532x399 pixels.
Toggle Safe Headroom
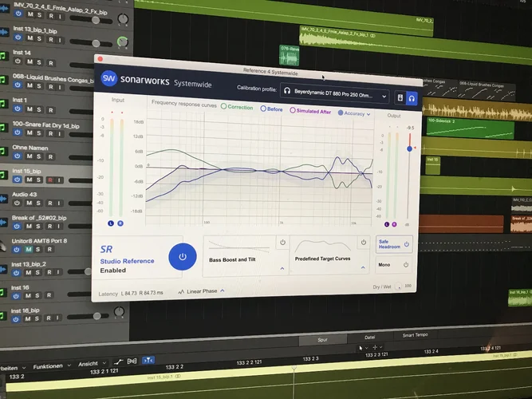[394, 244]
